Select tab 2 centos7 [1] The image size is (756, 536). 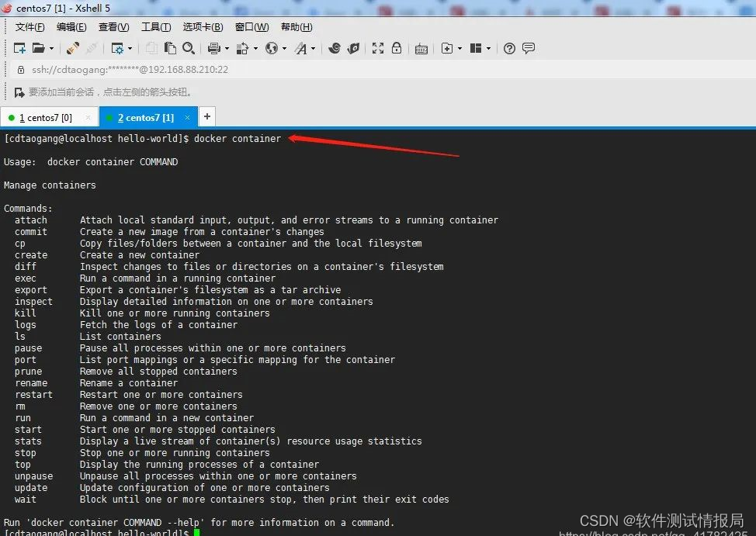click(146, 118)
